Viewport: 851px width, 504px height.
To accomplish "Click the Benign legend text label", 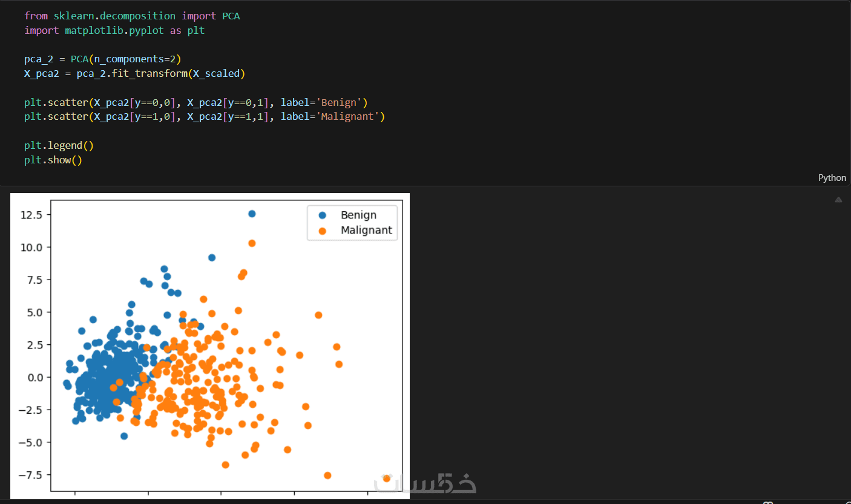I will (358, 215).
